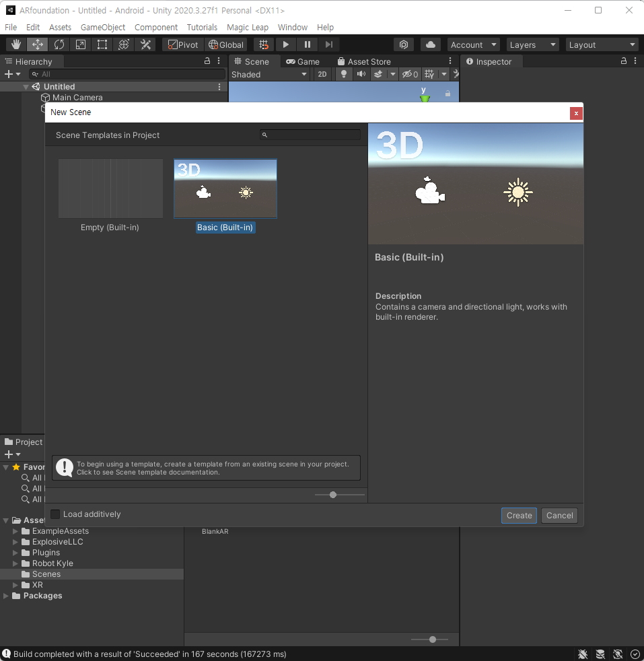Enable Load additively checkbox
Screen dimensions: 644x661
55,514
